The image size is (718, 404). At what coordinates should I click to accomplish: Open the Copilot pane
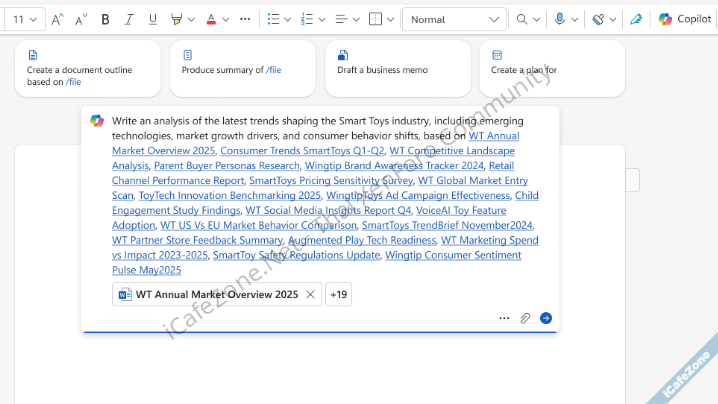tap(685, 19)
